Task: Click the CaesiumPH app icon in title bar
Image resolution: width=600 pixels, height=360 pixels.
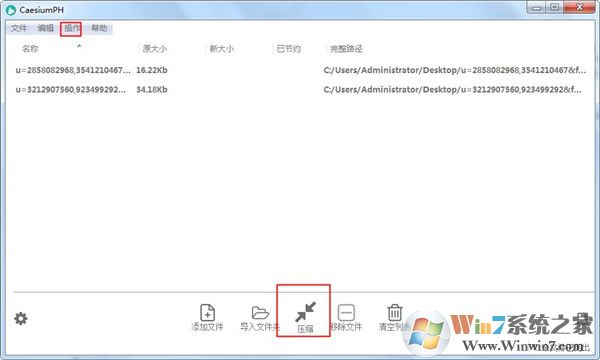Action: point(11,10)
